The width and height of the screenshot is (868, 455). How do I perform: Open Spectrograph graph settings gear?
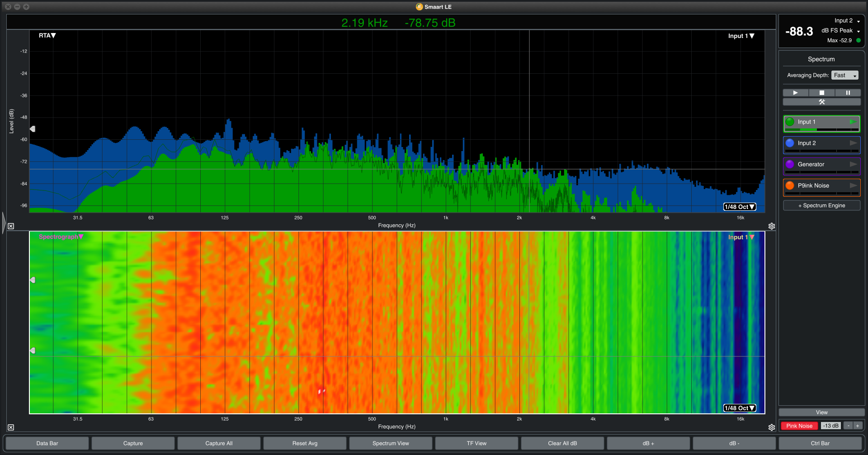click(772, 427)
